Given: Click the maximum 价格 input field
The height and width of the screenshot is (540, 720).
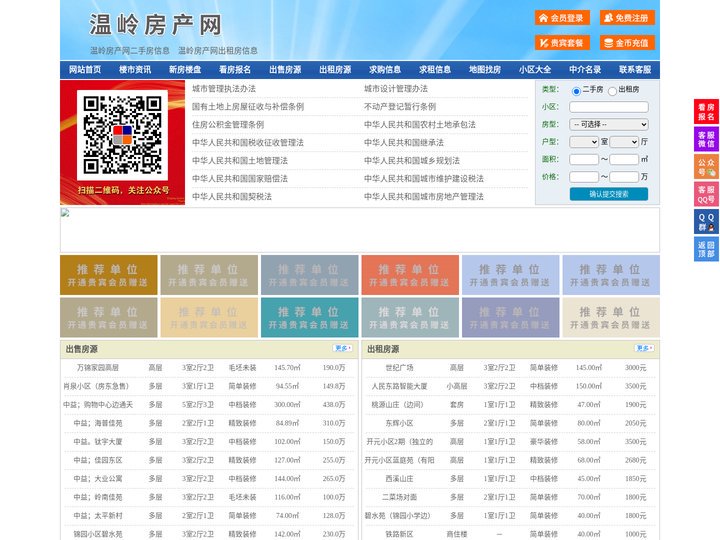Looking at the screenshot, I should pyautogui.click(x=624, y=177).
